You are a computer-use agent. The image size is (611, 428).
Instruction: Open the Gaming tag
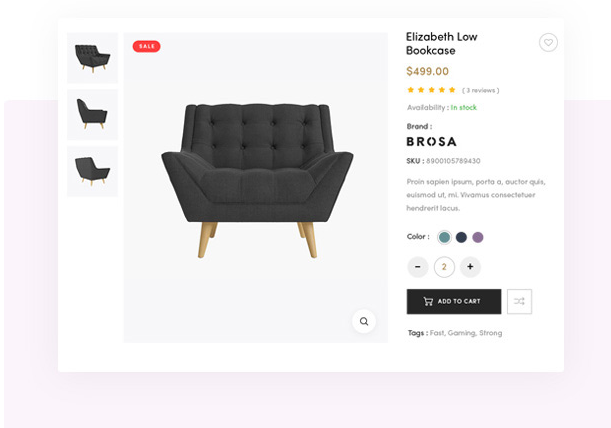coord(461,333)
